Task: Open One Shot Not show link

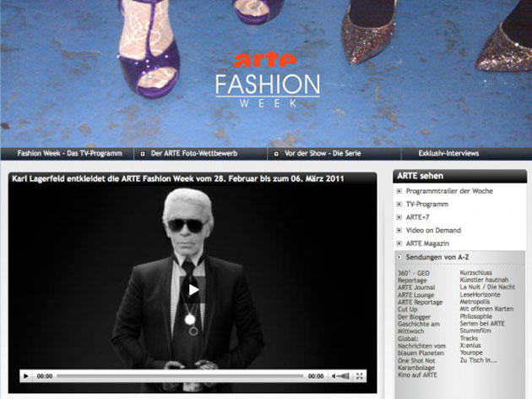Action: point(416,361)
